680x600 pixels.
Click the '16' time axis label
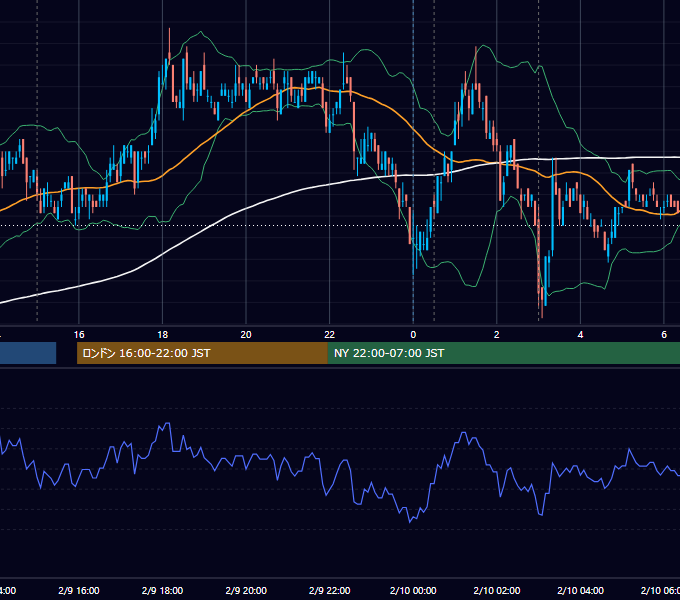(x=79, y=335)
